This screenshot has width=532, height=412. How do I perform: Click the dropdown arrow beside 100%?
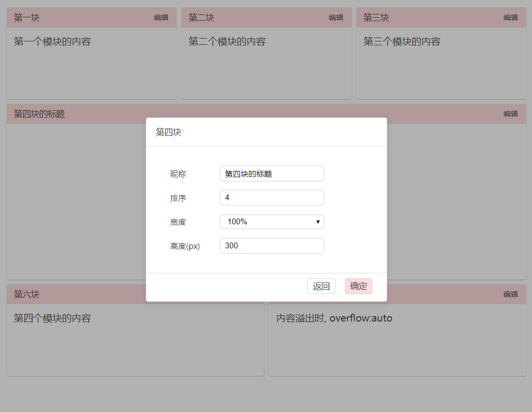coord(318,221)
